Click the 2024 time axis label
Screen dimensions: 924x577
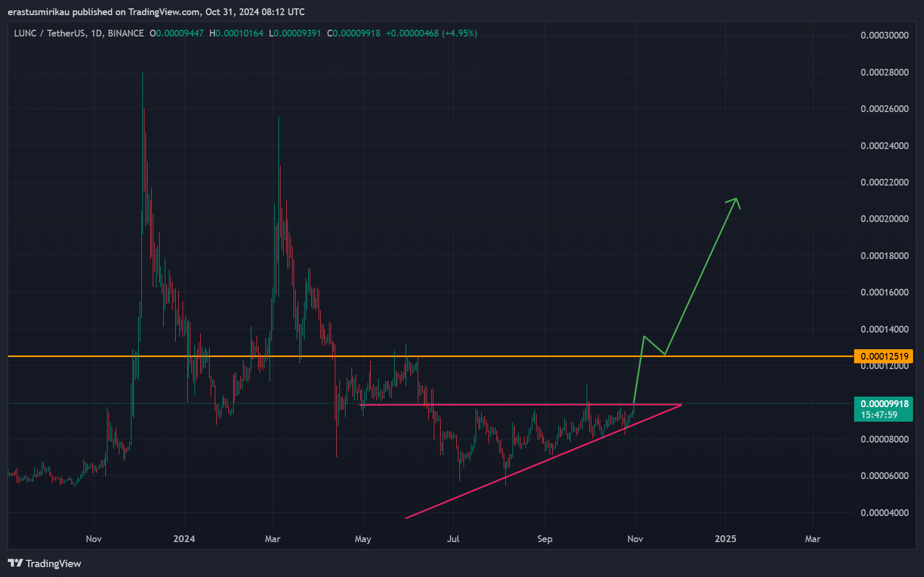(x=184, y=539)
